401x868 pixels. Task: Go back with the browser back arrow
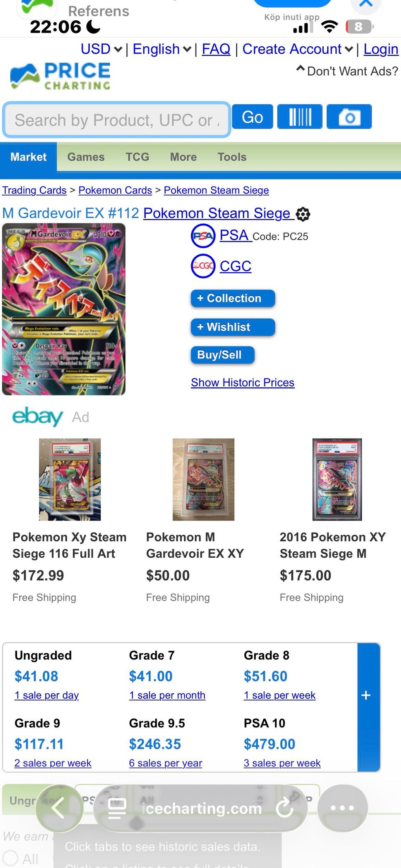[59, 808]
